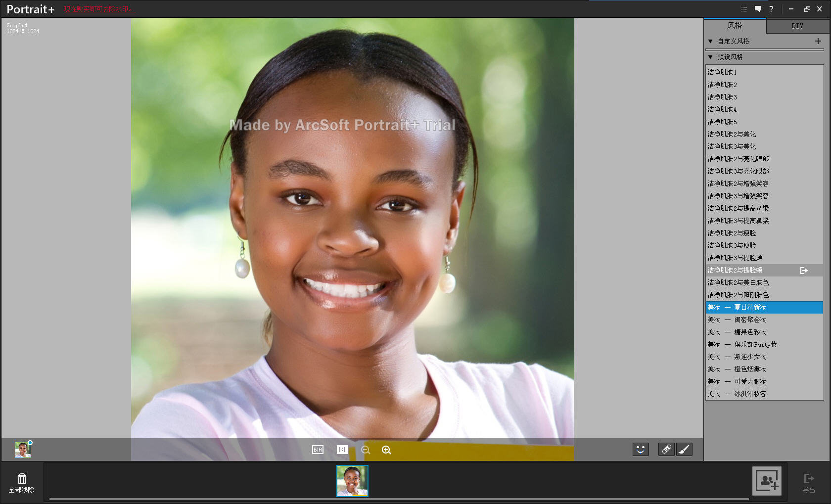This screenshot has width=831, height=504.
Task: Select makeup style 美妆 — 俱乐部Party妆
Action: click(x=764, y=344)
